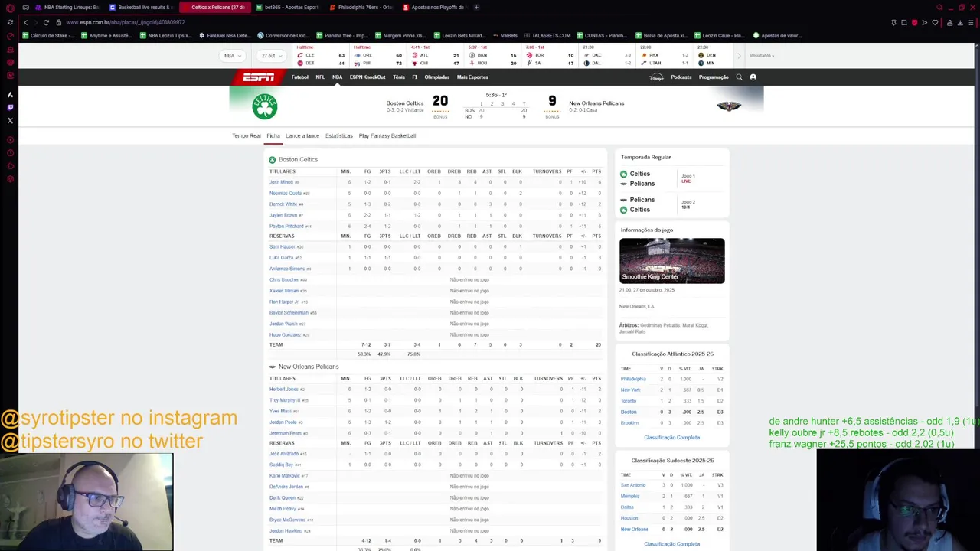The width and height of the screenshot is (980, 551).
Task: Click Classificação Completa under Atlântico standings
Action: [x=671, y=438]
